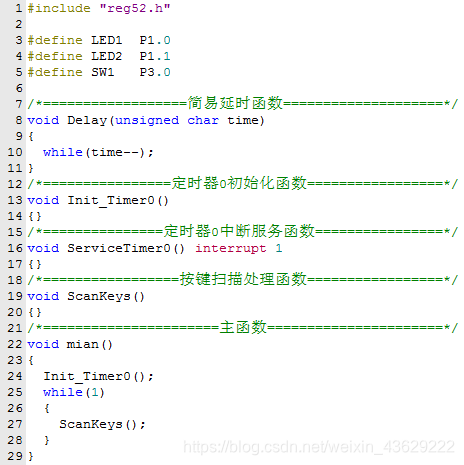Click the P3.0 pin value

(155, 72)
